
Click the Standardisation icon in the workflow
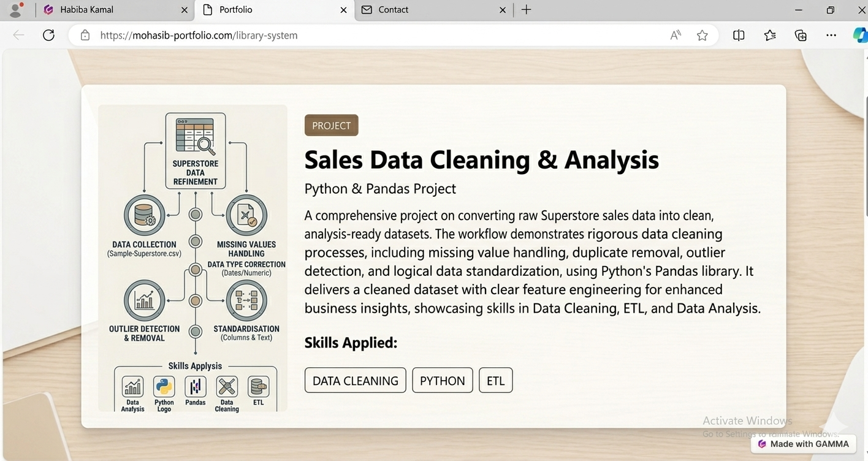(x=246, y=300)
